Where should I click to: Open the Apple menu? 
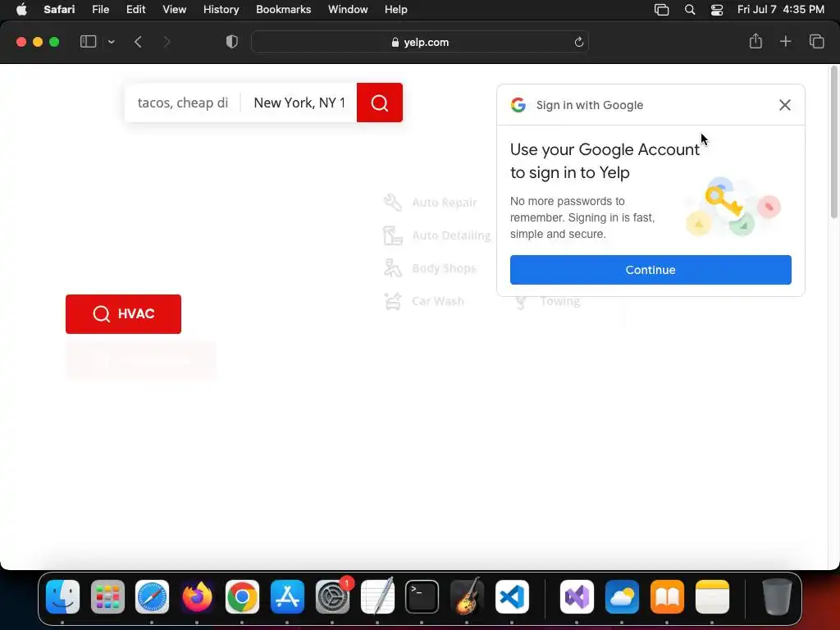tap(21, 9)
